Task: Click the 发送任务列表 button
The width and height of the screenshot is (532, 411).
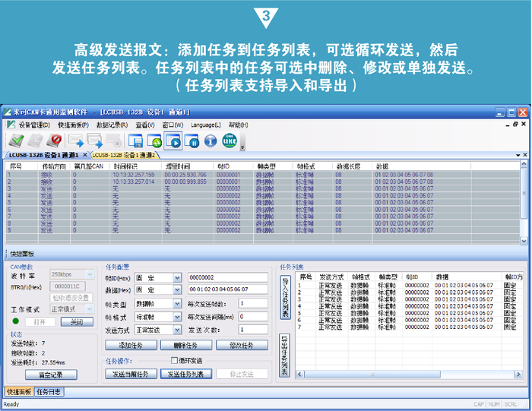Action: coord(186,374)
